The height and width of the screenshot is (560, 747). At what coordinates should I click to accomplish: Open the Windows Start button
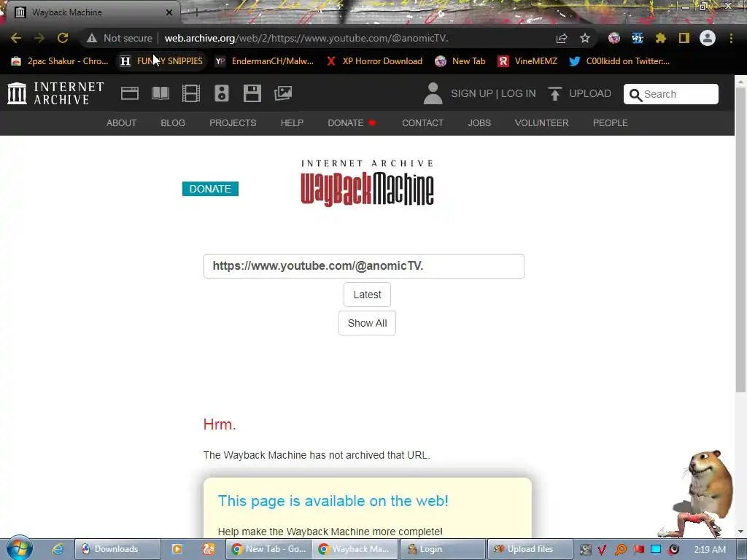pos(19,548)
